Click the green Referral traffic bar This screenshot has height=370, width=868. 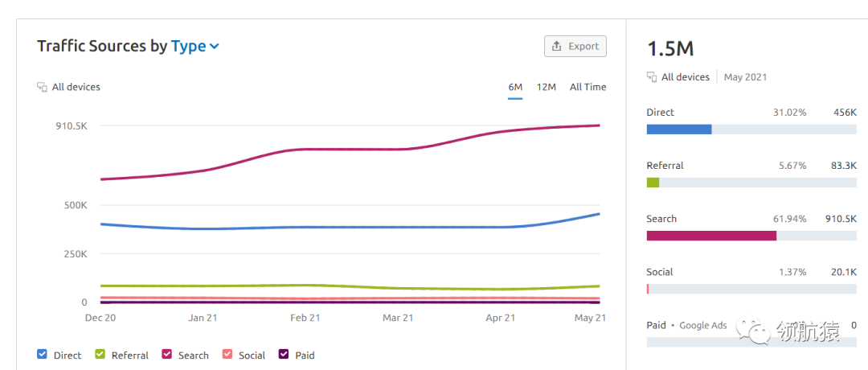pos(653,183)
